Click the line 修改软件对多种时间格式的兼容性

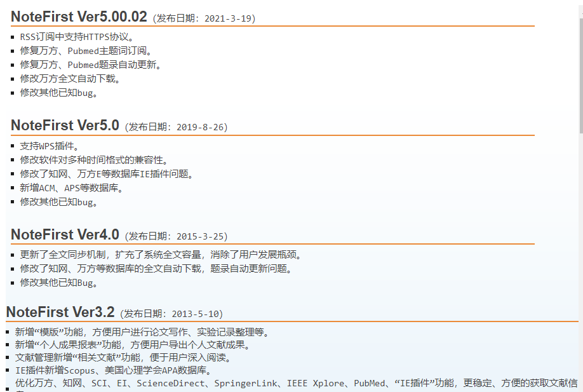pos(94,160)
